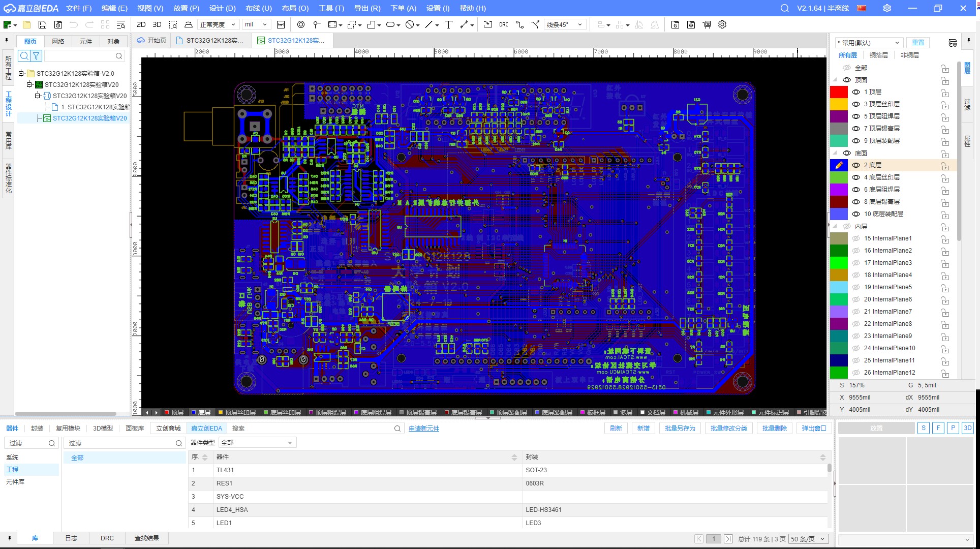Open the DRC tab at the bottom
980x549 pixels.
pos(107,538)
